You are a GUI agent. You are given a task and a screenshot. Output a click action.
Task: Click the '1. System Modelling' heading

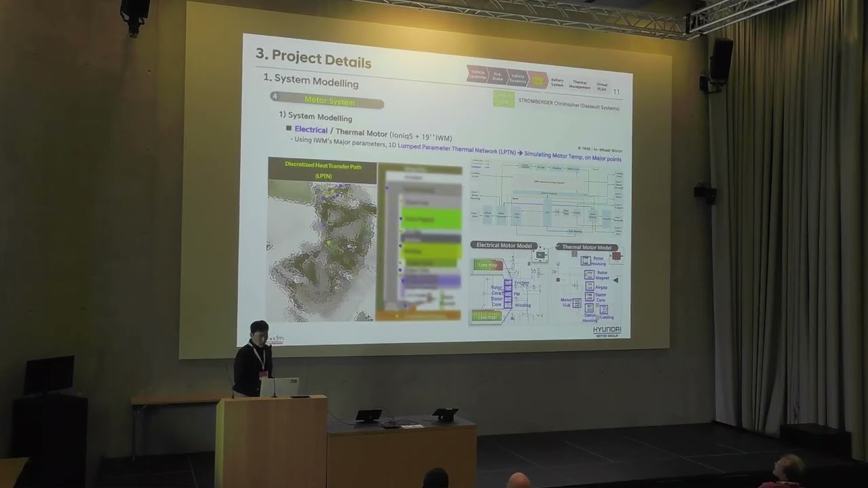pos(311,81)
